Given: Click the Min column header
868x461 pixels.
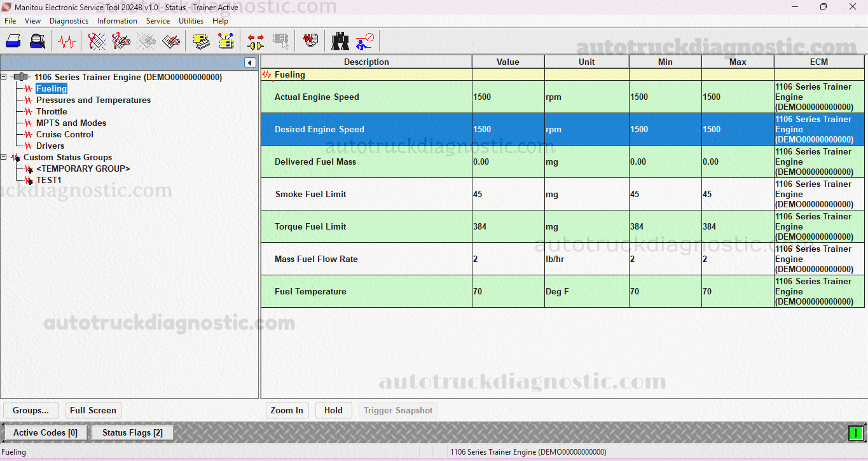Looking at the screenshot, I should pos(665,62).
